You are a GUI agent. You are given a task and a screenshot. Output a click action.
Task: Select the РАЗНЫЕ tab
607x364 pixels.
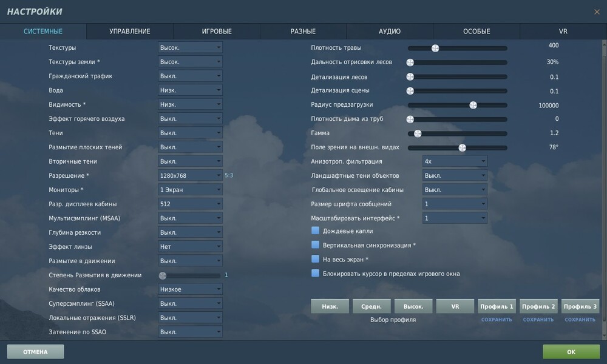tap(303, 32)
